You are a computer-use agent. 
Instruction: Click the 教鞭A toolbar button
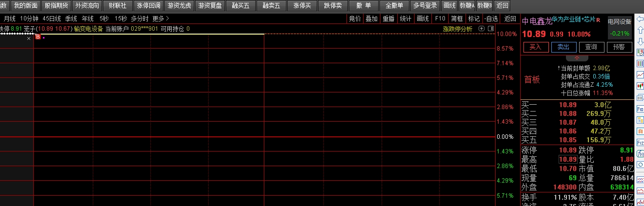[x=467, y=6]
